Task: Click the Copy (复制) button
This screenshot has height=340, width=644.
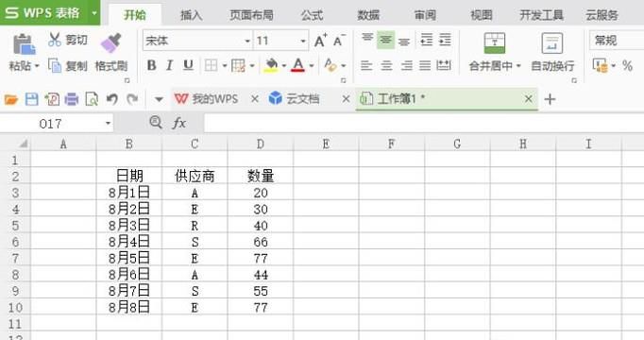Action: click(x=67, y=66)
